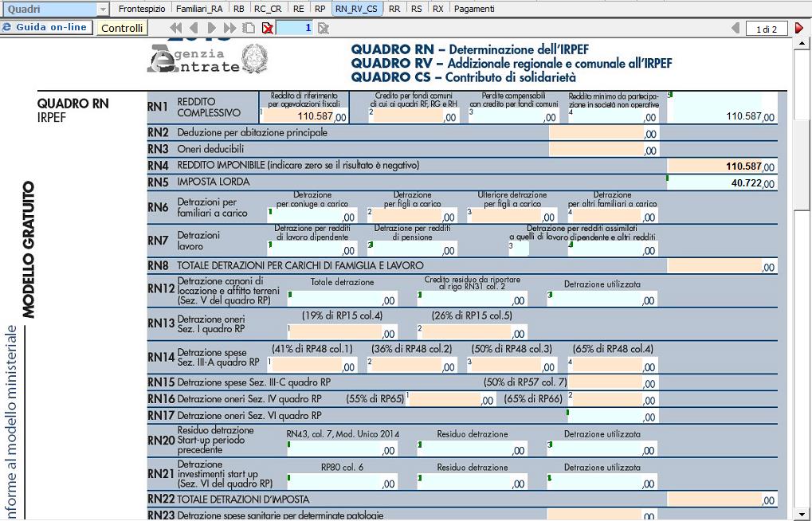This screenshot has height=521, width=812.
Task: Click RN4 Reddito imponibile value 110.587
Action: click(721, 166)
